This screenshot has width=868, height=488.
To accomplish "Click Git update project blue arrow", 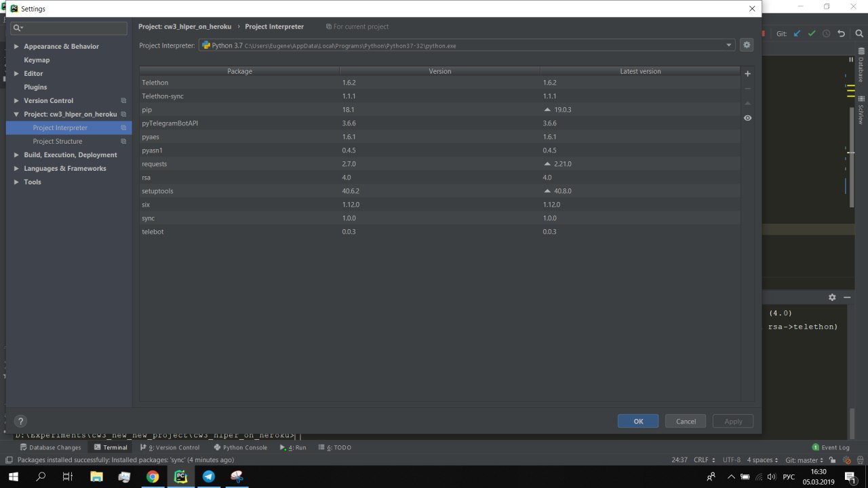I will (797, 33).
